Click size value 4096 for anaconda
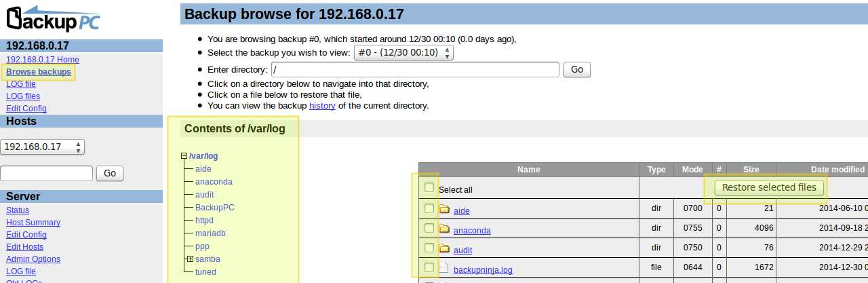This screenshot has height=283, width=868. (764, 229)
